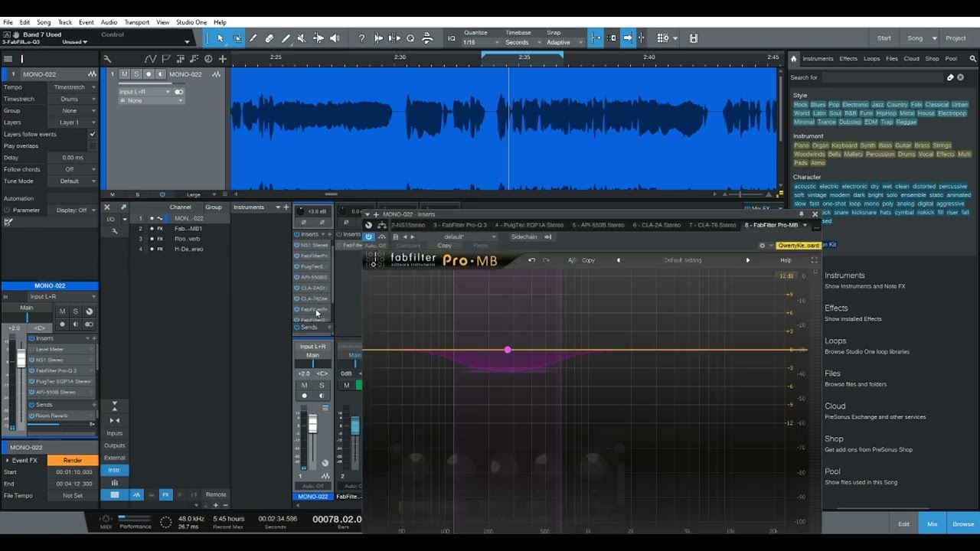
Task: Select the Mute tool
Action: [x=302, y=38]
